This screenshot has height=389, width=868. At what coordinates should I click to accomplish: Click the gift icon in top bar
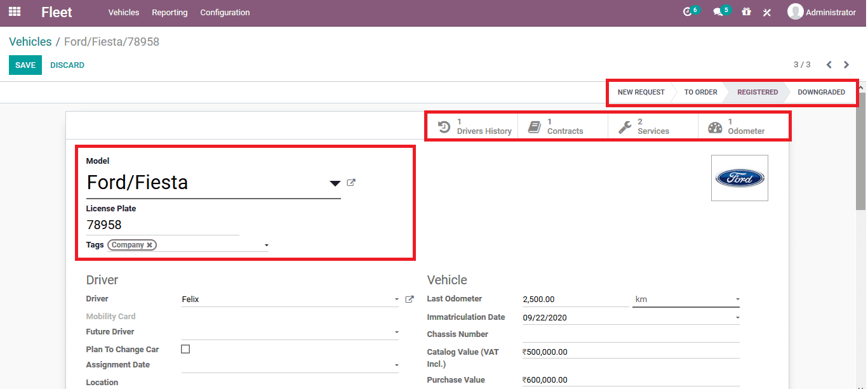coord(746,12)
